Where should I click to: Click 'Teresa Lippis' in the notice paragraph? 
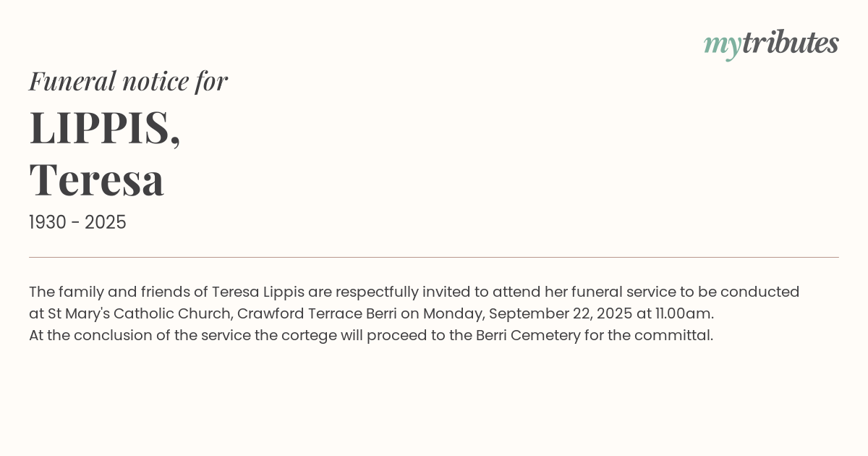(x=258, y=292)
